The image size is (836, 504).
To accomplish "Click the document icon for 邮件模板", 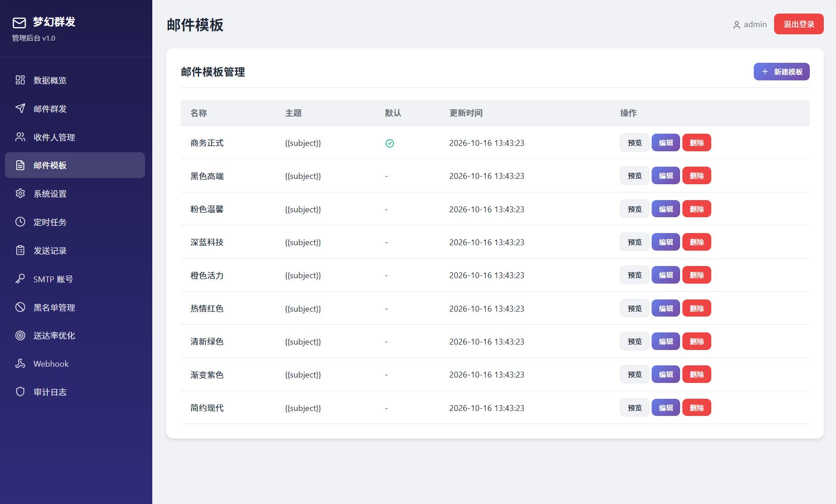I will pyautogui.click(x=20, y=165).
